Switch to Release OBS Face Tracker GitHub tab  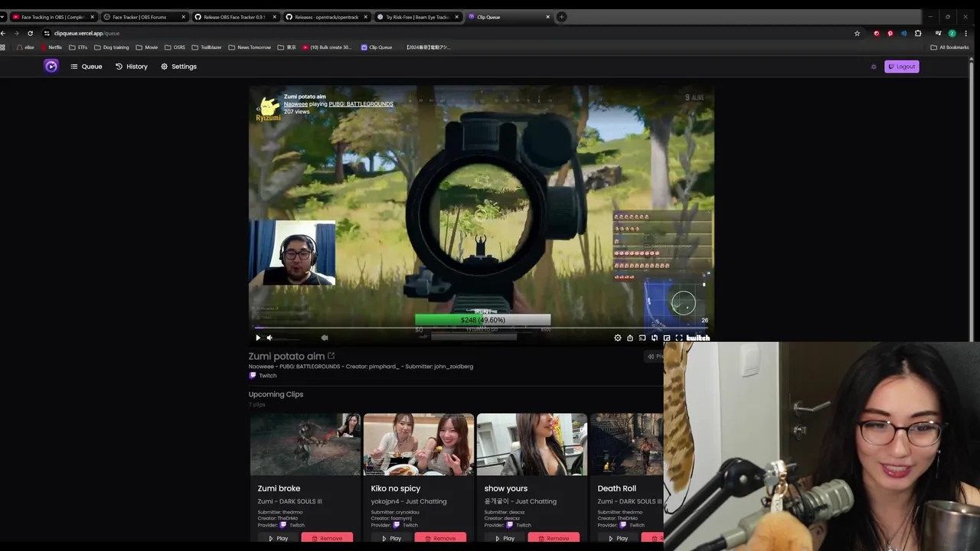pos(235,17)
